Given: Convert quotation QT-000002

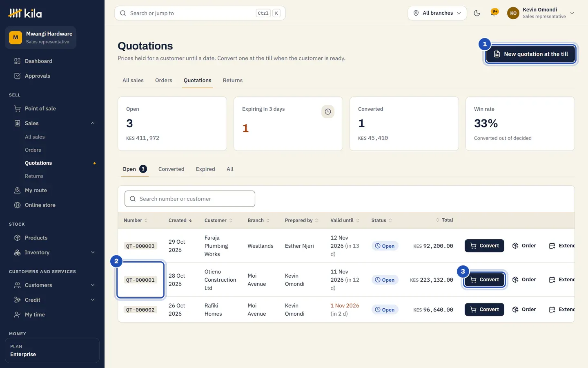Looking at the screenshot, I should point(484,310).
